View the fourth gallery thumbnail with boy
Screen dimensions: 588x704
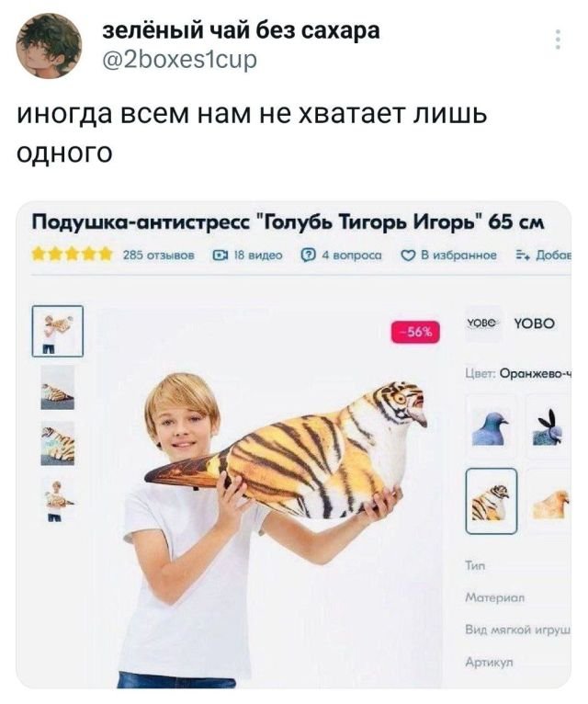58,500
